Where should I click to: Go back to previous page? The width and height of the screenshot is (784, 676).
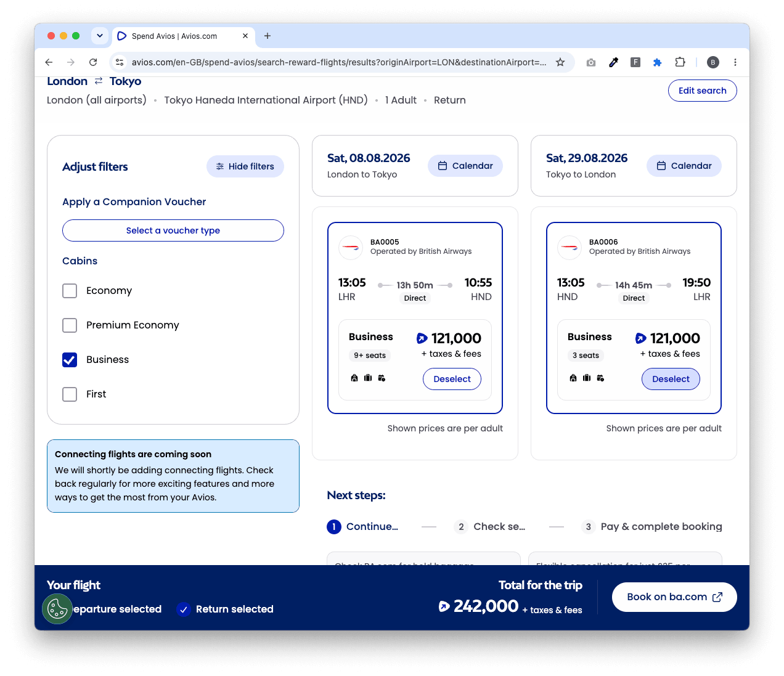[x=49, y=62]
